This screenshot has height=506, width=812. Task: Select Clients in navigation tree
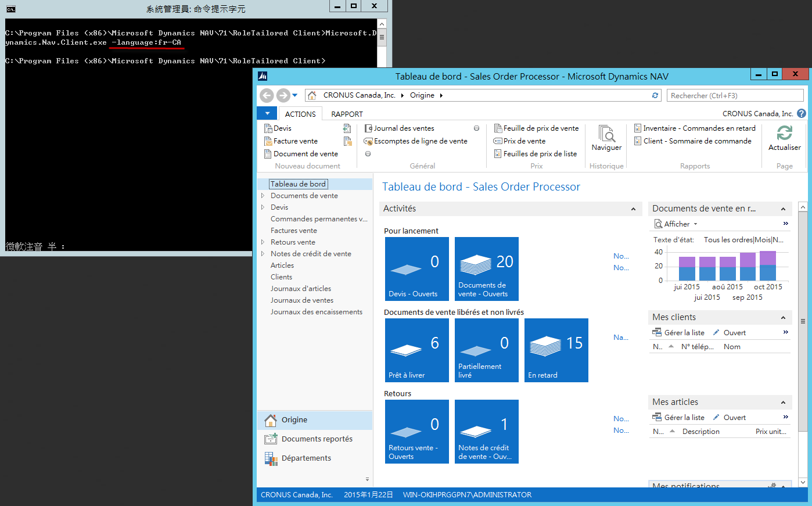click(281, 277)
